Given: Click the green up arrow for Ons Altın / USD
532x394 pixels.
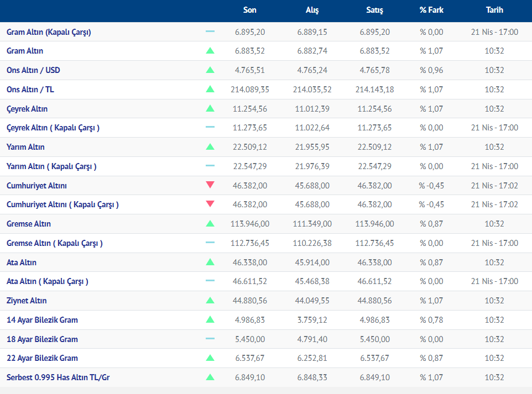Looking at the screenshot, I should [210, 70].
